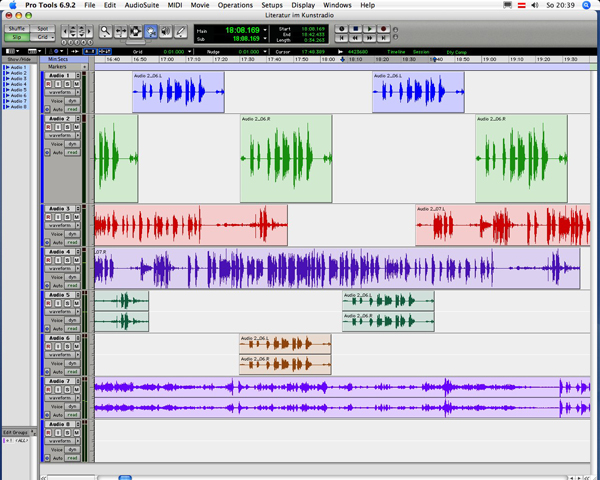Open Audio 1 waveform track view dropdown
The width and height of the screenshot is (600, 480).
click(x=58, y=91)
